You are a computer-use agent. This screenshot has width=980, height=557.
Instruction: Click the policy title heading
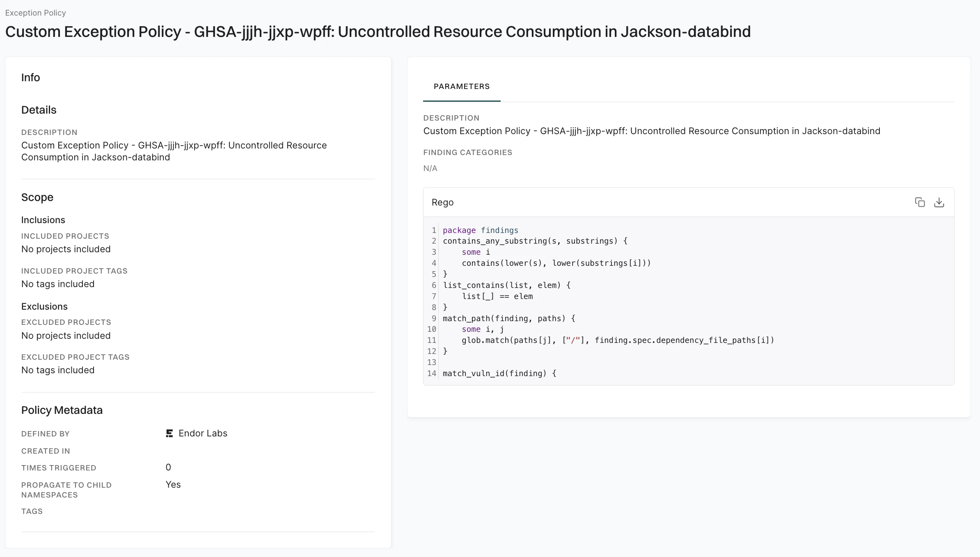[378, 32]
